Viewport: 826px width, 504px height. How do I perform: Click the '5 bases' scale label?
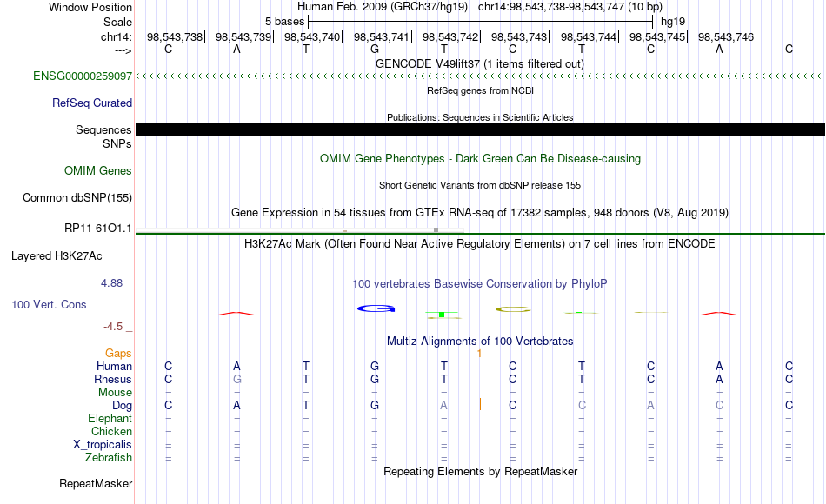point(284,22)
